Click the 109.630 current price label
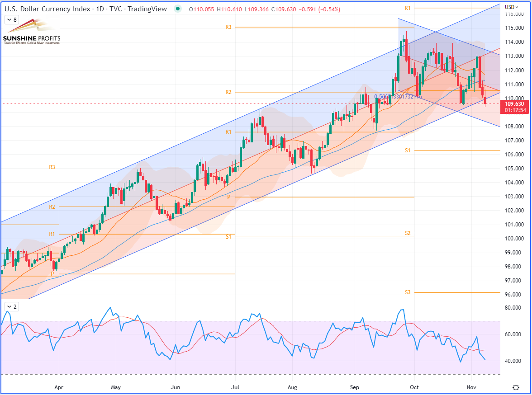Image resolution: width=532 pixels, height=395 pixels. 514,104
